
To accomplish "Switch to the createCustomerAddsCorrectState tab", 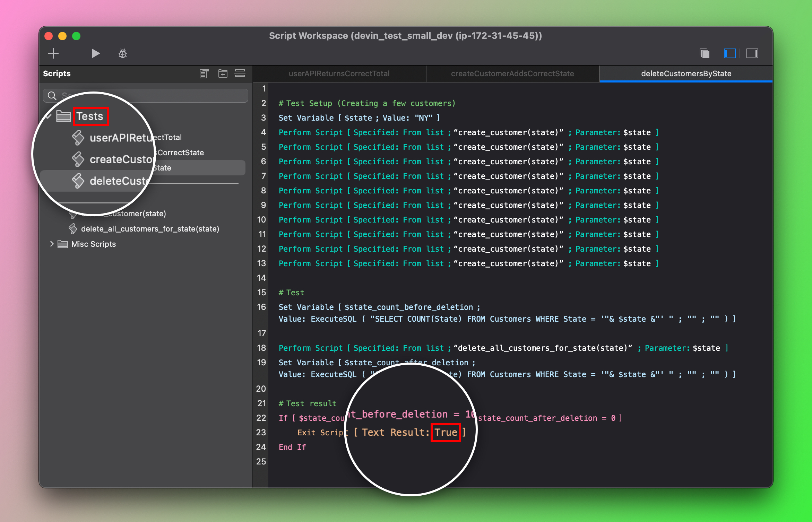I will 512,73.
